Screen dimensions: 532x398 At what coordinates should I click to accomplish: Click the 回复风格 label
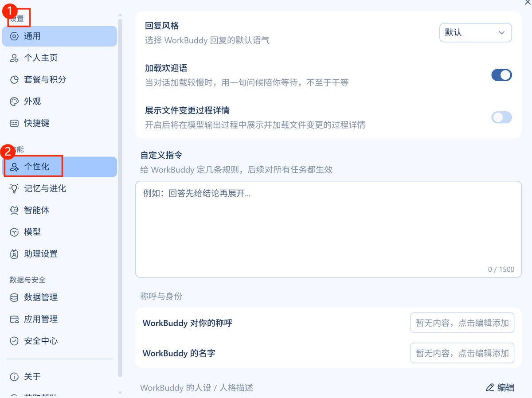[162, 26]
